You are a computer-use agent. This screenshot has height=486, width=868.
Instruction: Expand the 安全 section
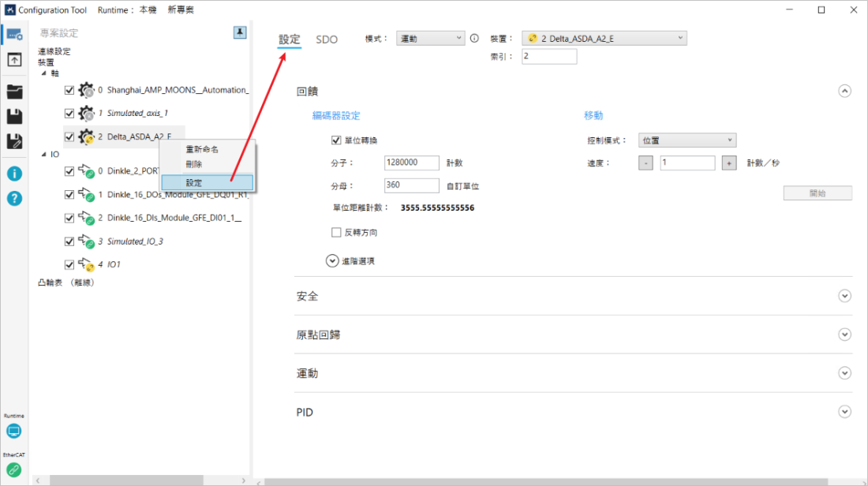pos(845,297)
